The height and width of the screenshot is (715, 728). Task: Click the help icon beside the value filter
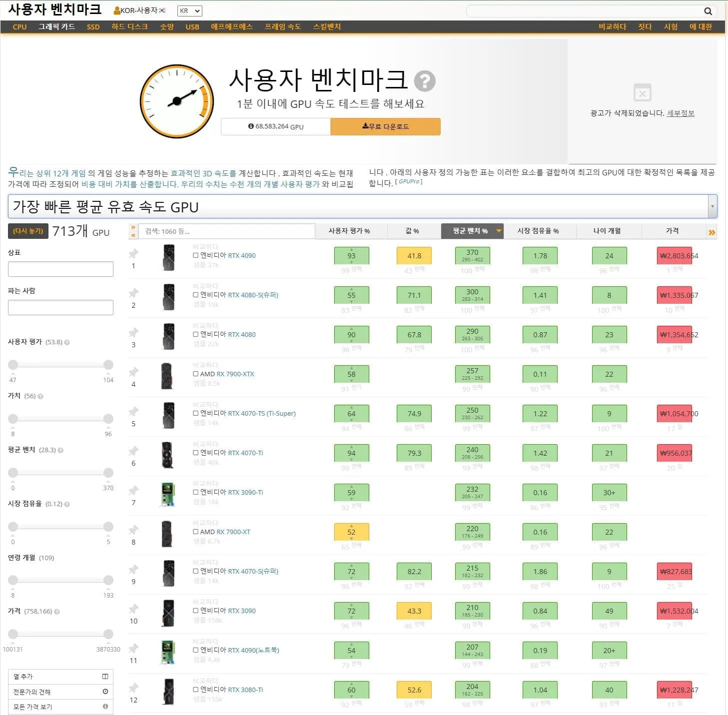(40, 396)
